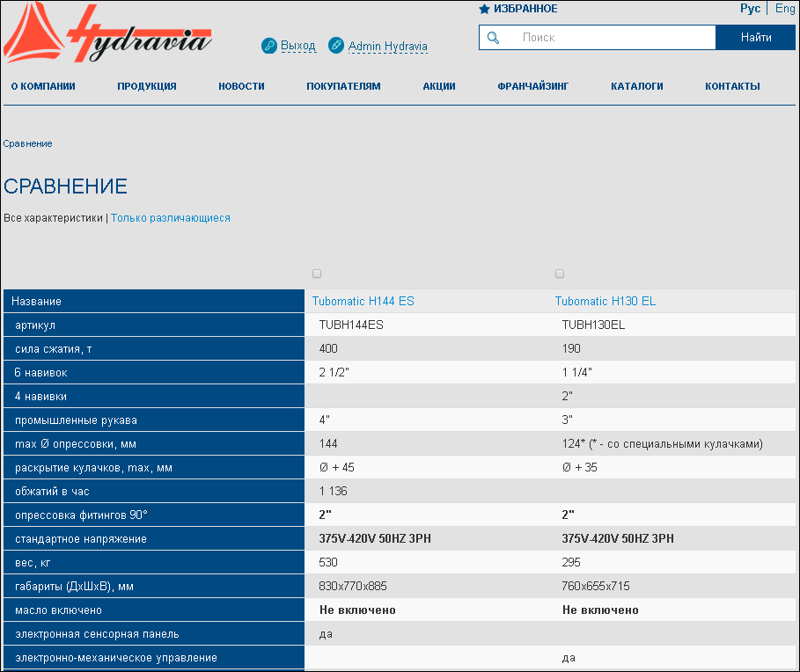Open the НОВОСТИ menu item
Image resolution: width=800 pixels, height=672 pixels.
pyautogui.click(x=241, y=86)
